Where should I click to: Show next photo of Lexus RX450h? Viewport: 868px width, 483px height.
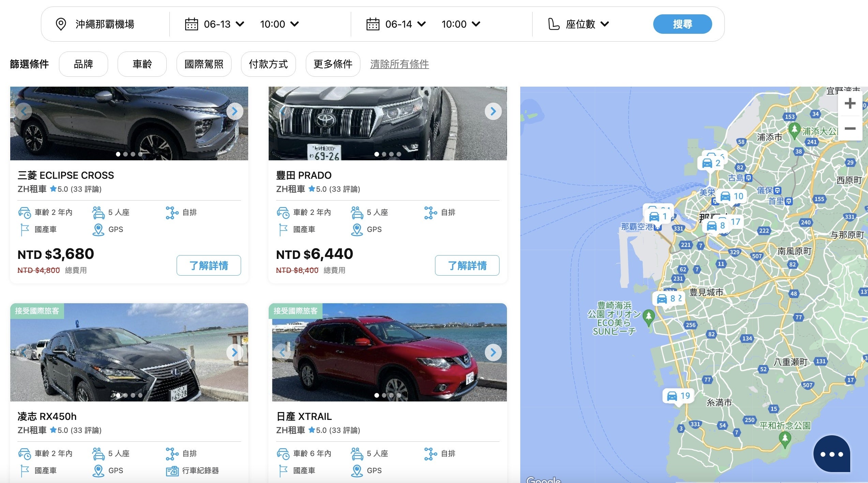tap(235, 352)
